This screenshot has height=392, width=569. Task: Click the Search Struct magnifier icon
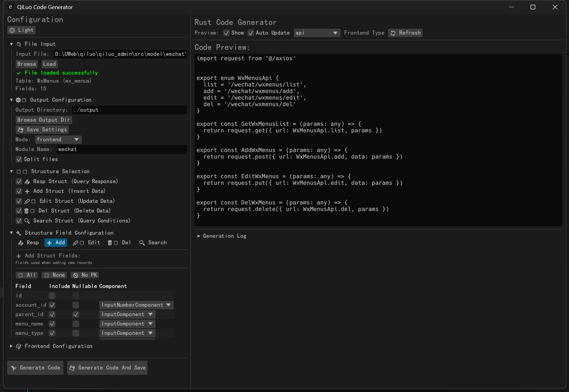(27, 221)
